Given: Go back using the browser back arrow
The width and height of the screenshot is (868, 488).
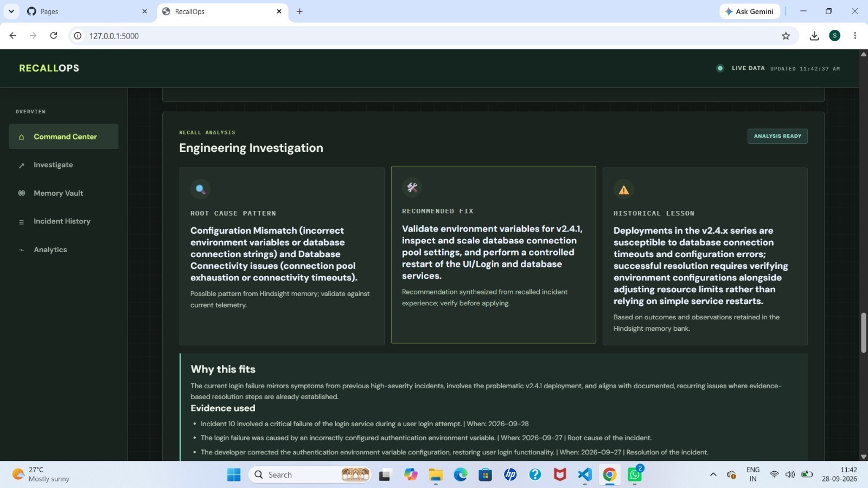Looking at the screenshot, I should [x=13, y=36].
